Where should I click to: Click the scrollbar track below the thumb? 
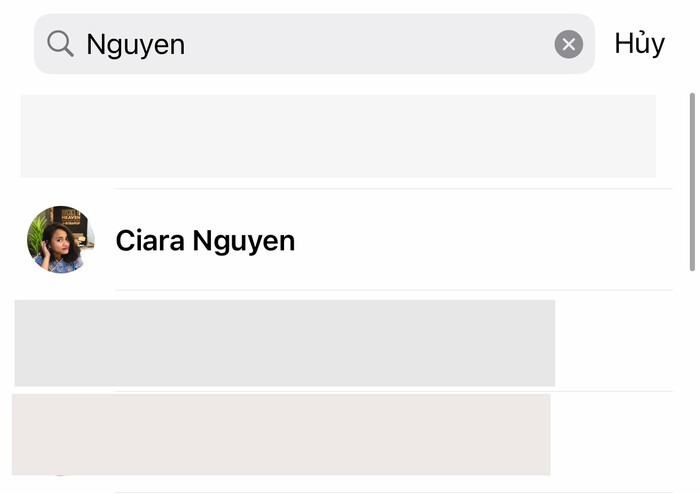point(692,380)
